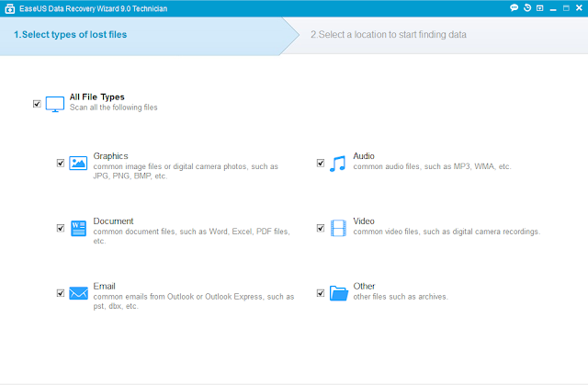The height and width of the screenshot is (385, 588).
Task: Uncheck the All File Types checkbox
Action: (x=37, y=104)
